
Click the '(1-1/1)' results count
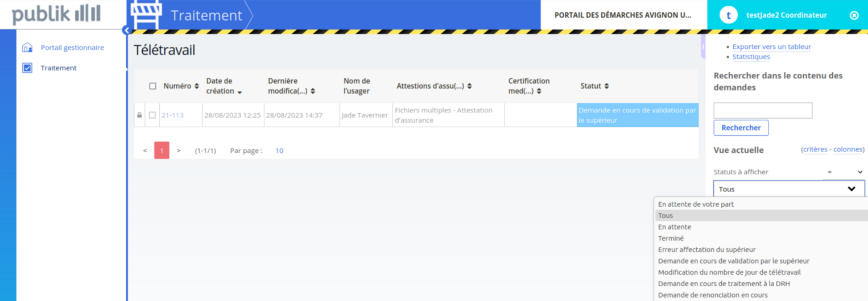click(x=205, y=150)
